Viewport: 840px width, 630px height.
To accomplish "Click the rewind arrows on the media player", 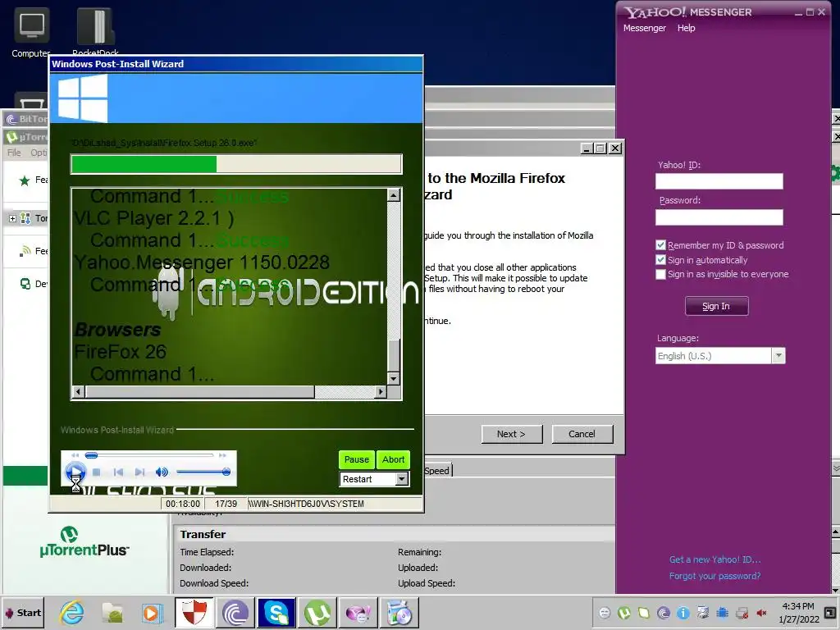I will pos(75,455).
